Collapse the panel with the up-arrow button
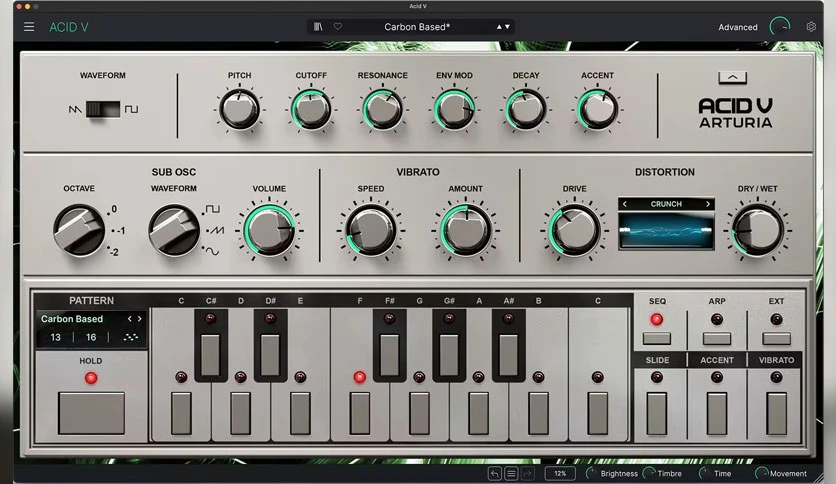 pyautogui.click(x=733, y=78)
